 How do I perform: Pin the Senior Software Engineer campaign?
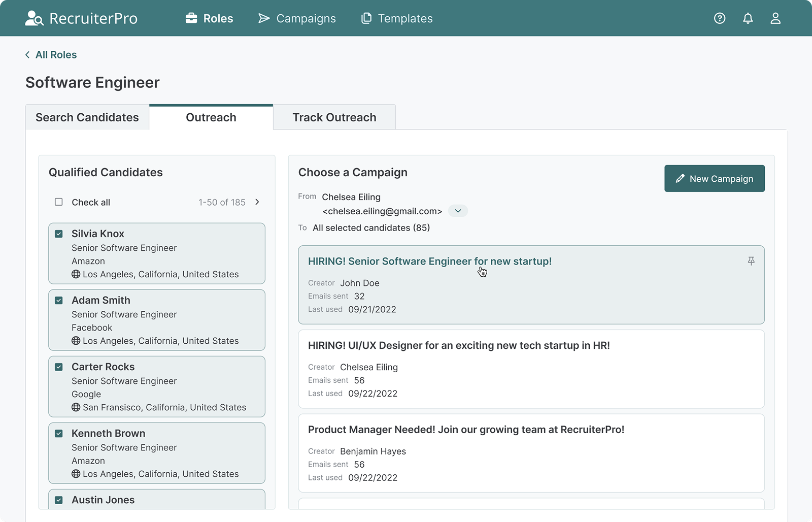[x=751, y=261]
